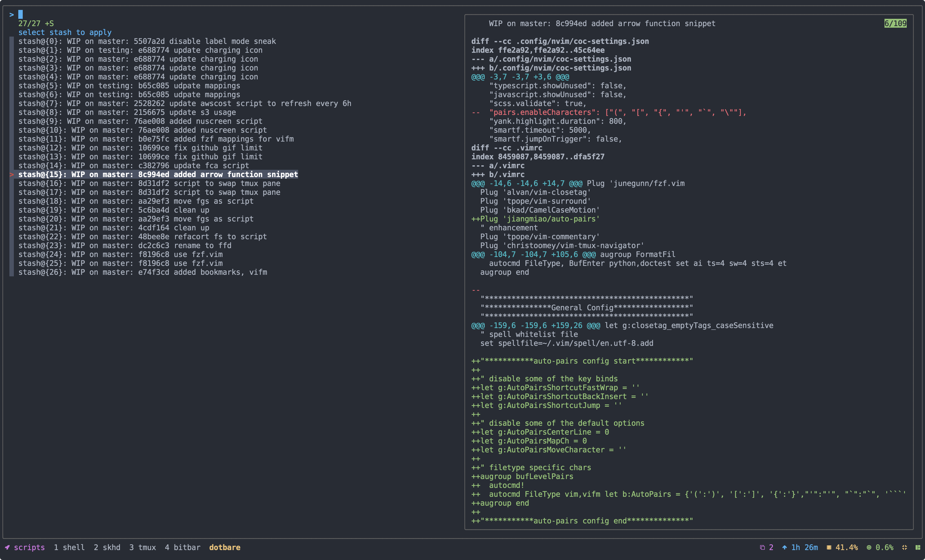This screenshot has width=925, height=560.
Task: Click the CPU processor icon
Action: (x=869, y=547)
